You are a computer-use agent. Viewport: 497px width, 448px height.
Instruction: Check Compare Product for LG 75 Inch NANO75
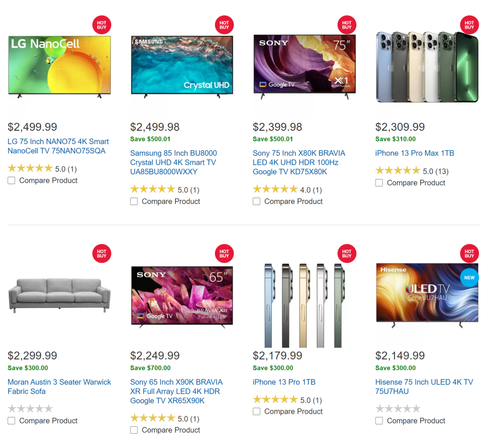click(x=12, y=180)
